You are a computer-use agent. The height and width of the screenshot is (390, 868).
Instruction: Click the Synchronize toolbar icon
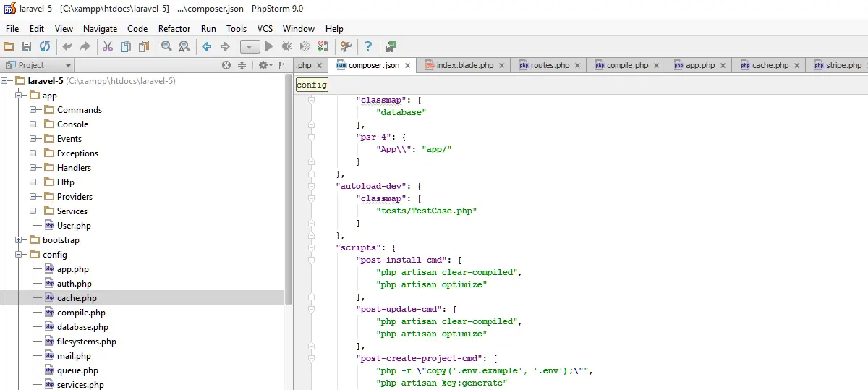(x=45, y=46)
